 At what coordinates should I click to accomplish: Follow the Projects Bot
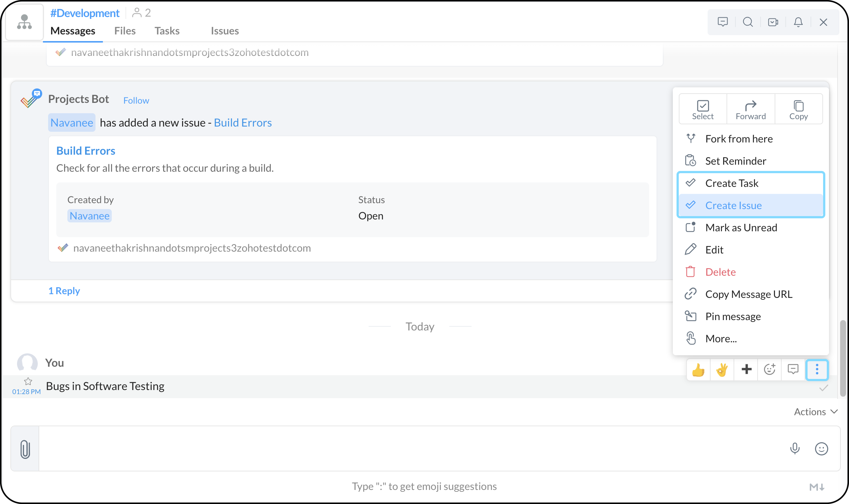point(136,101)
